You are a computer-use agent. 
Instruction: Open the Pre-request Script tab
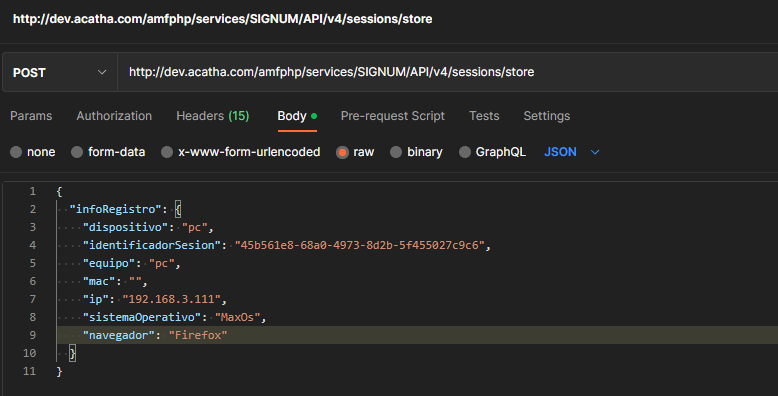[x=392, y=116]
